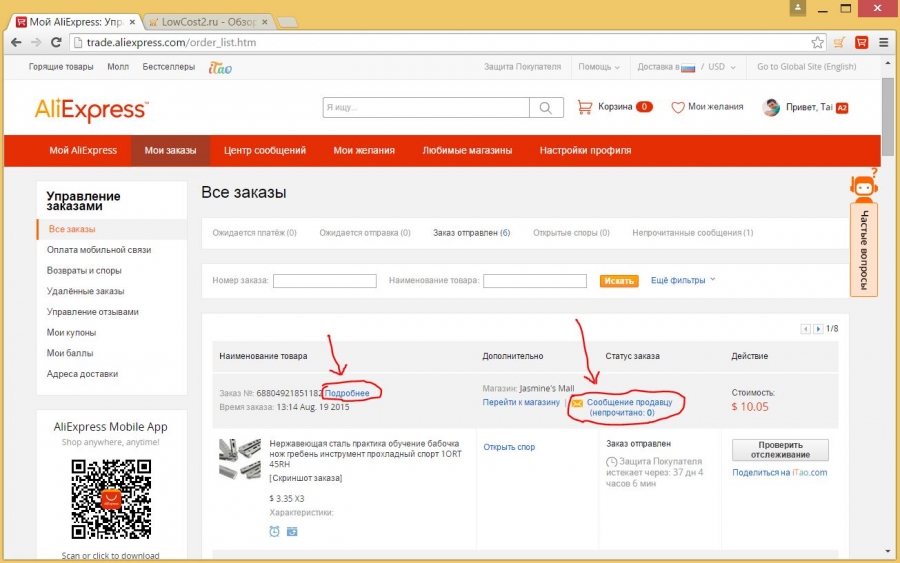Image resolution: width=900 pixels, height=563 pixels.
Task: Open Go to Global Site (English)
Action: (806, 67)
